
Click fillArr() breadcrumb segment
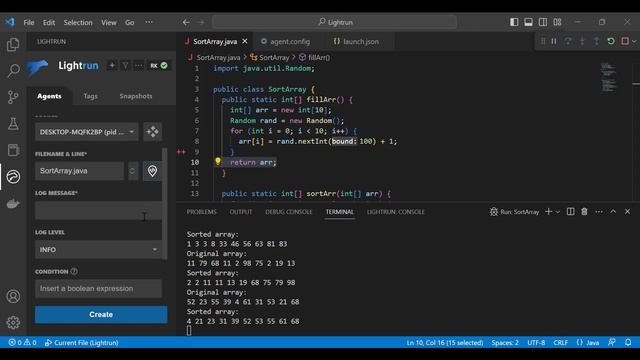(x=315, y=58)
